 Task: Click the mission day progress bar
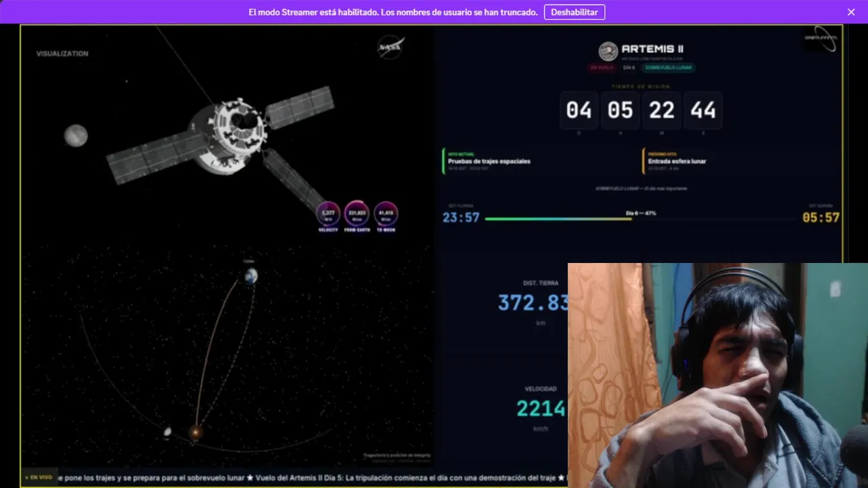click(641, 219)
